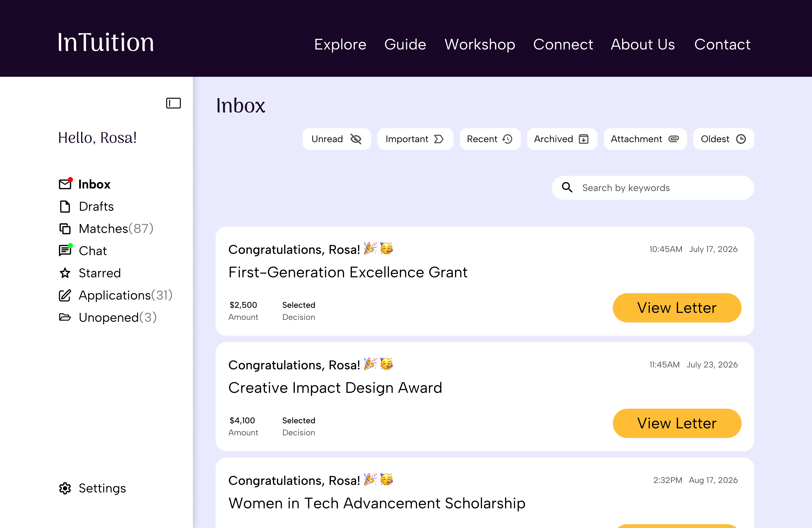View Letter for First-Generation Excellence Grant
This screenshot has width=812, height=528.
pos(677,307)
